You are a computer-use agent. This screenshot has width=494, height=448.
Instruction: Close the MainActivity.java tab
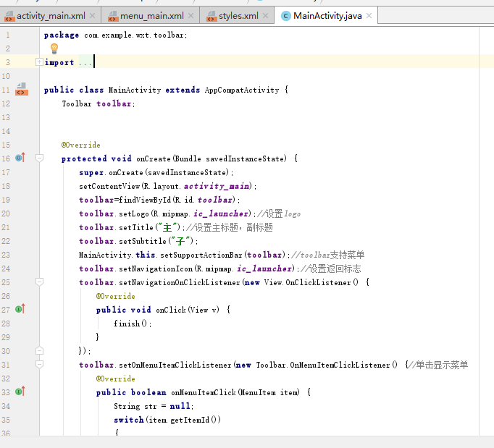(369, 16)
